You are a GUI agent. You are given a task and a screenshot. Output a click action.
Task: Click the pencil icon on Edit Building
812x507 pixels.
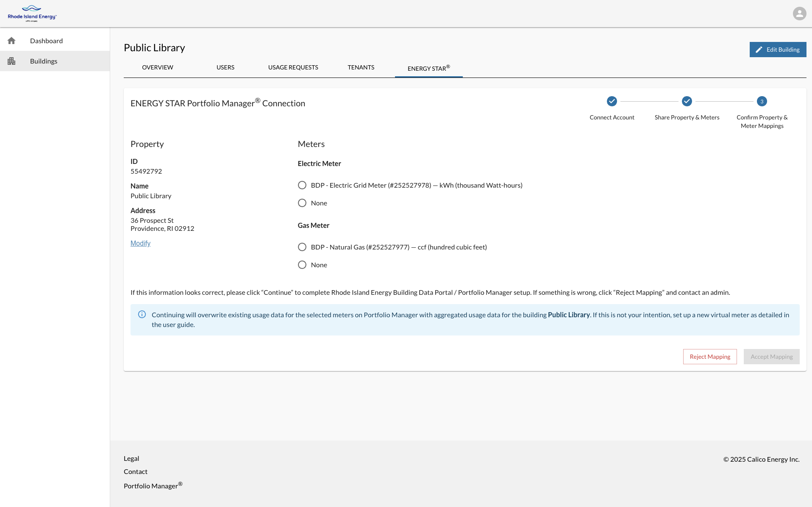tap(759, 50)
